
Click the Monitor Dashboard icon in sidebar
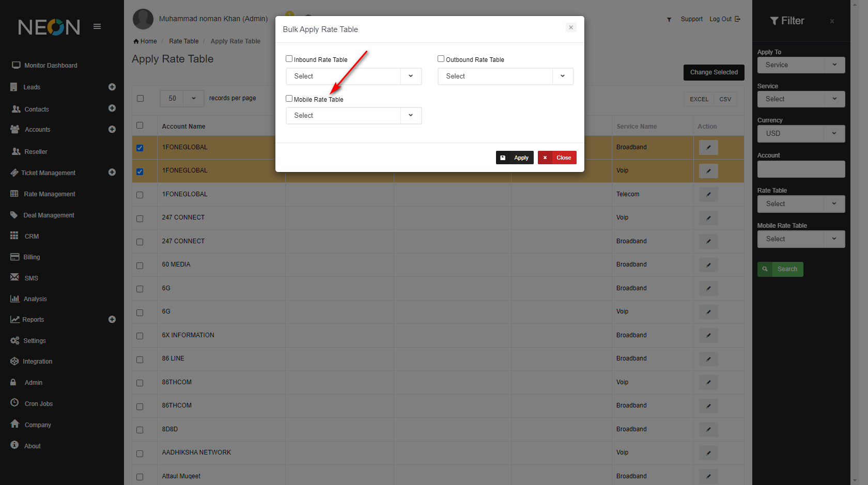[x=16, y=66]
